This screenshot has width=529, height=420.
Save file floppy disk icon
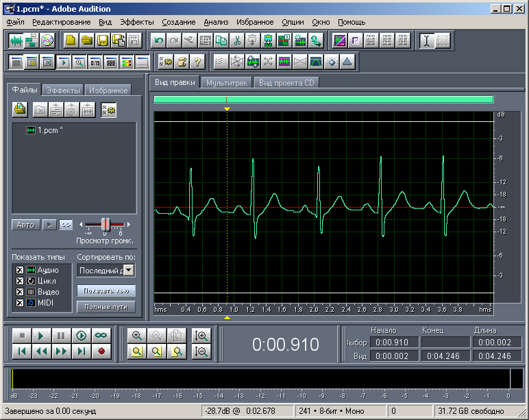point(103,40)
